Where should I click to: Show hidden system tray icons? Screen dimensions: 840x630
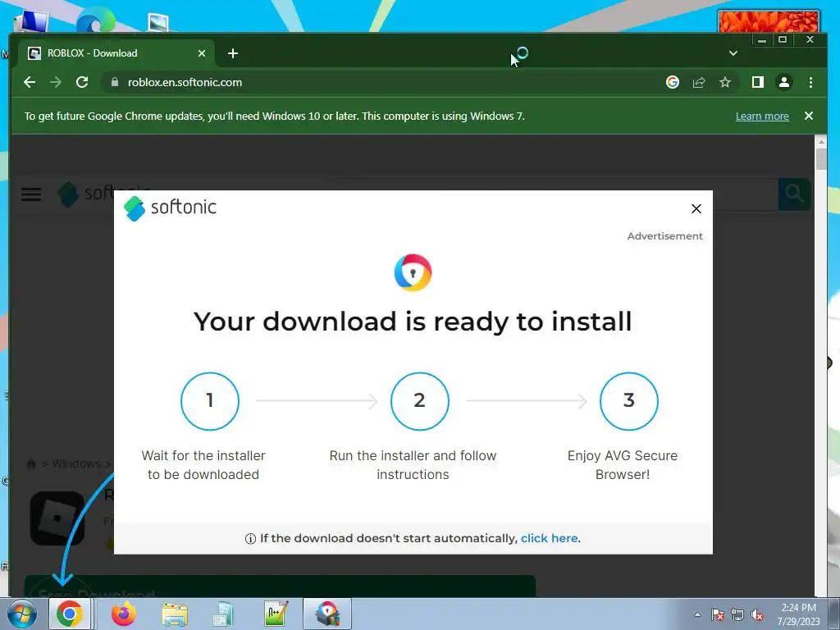pyautogui.click(x=697, y=614)
